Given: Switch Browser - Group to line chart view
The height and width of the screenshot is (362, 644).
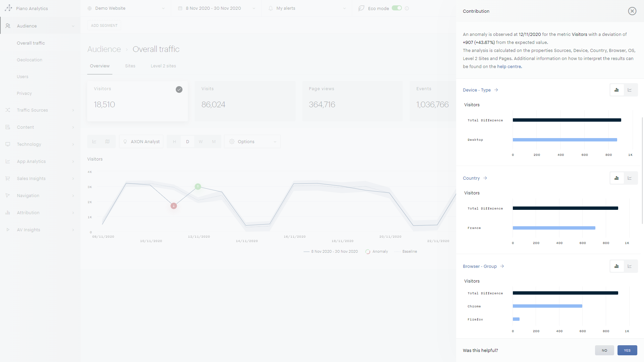Looking at the screenshot, I should click(x=630, y=266).
